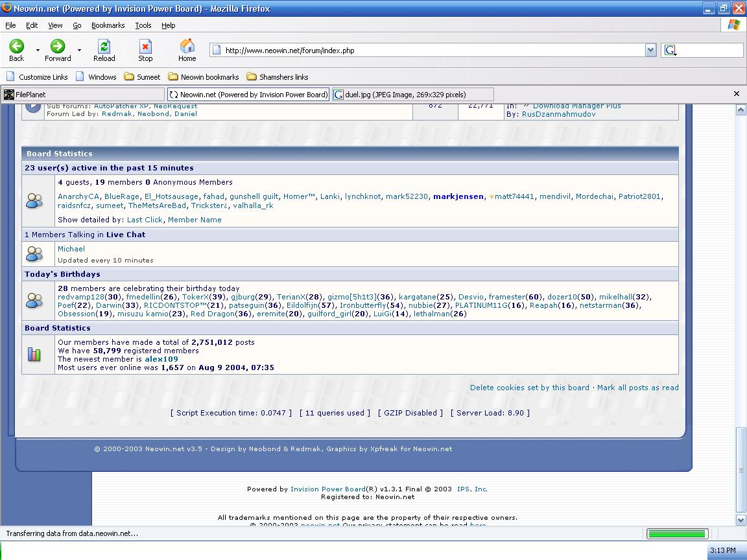Close the current tab with X

(736, 94)
